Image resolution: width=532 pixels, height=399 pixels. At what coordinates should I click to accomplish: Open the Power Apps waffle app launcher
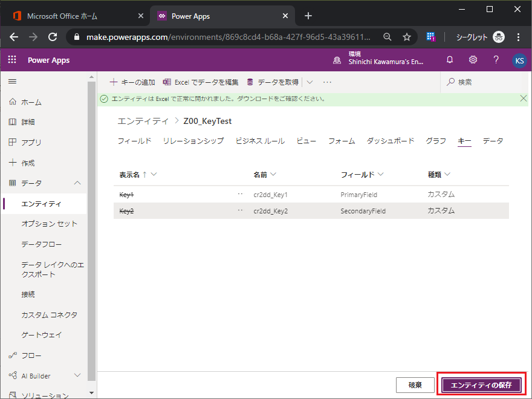[12, 60]
